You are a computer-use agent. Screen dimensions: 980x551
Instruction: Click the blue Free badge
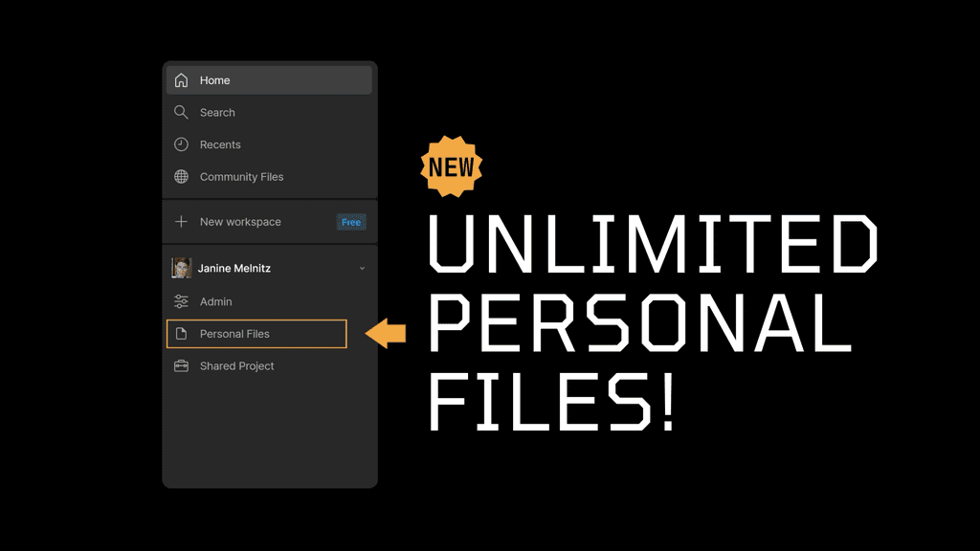coord(351,221)
